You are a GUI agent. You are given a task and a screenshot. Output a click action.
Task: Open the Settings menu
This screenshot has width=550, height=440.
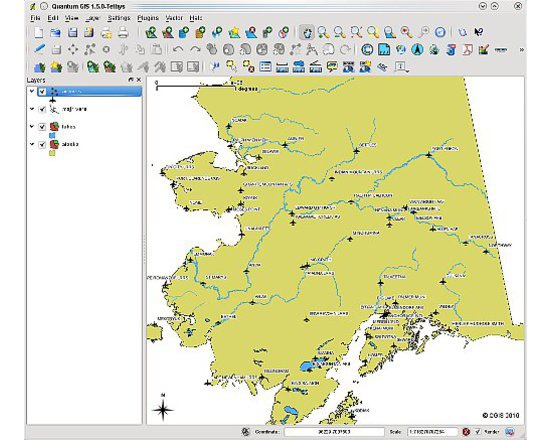tap(119, 18)
